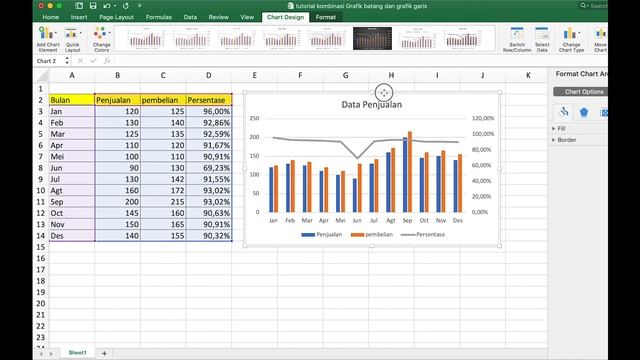Open the Quick Layout dropdown

point(73,40)
